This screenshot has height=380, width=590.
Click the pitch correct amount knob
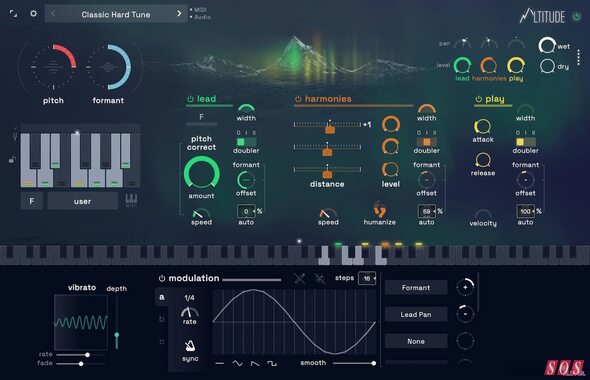point(201,173)
